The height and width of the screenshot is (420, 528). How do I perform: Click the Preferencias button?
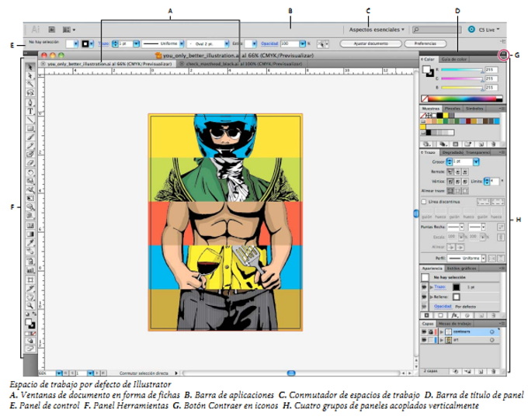pyautogui.click(x=426, y=43)
